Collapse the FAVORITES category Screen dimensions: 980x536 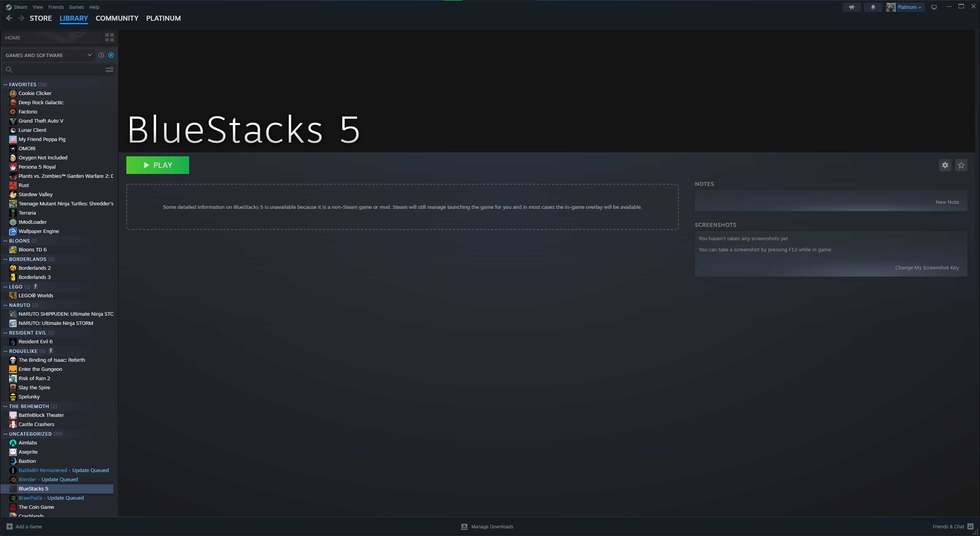5,84
